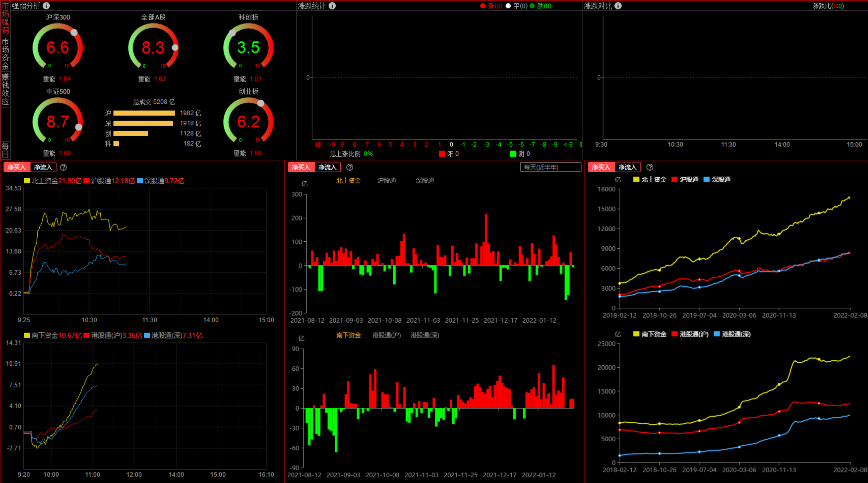The image size is (868, 483).
Task: Show 沪股通 series in daily bar chart
Action: point(387,181)
